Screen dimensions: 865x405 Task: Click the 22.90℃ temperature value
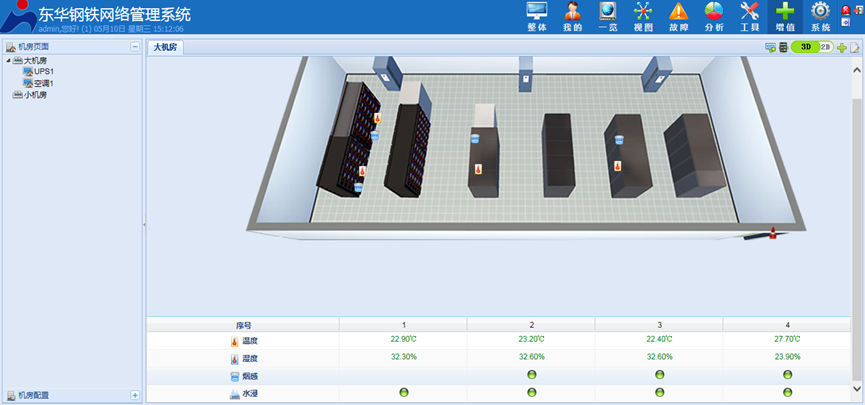click(403, 339)
